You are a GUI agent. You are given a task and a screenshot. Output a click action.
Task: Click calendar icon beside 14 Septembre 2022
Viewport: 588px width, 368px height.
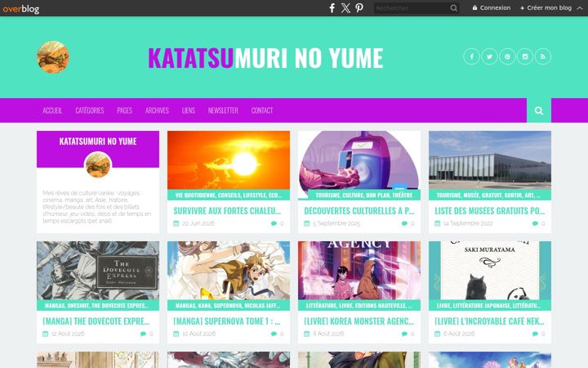pyautogui.click(x=437, y=223)
